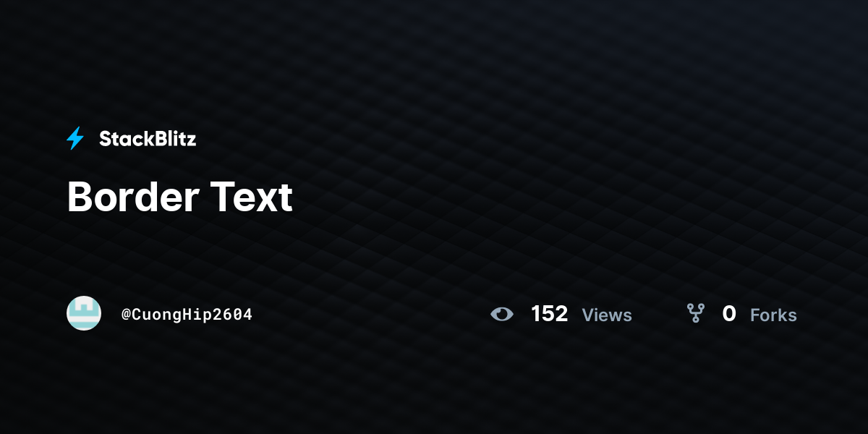Click the top-left node of the fork icon

point(691,307)
